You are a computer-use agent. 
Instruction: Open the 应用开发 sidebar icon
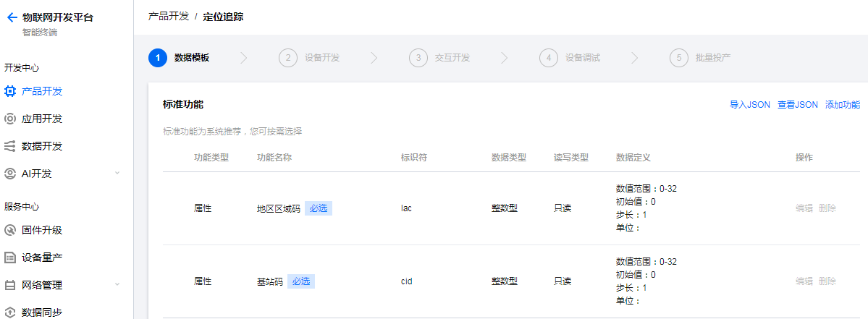[10, 119]
